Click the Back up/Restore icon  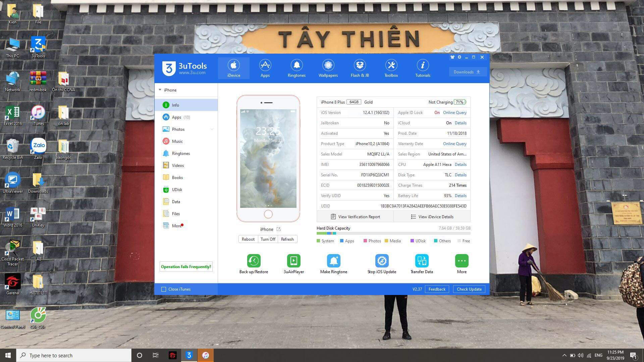tap(254, 261)
